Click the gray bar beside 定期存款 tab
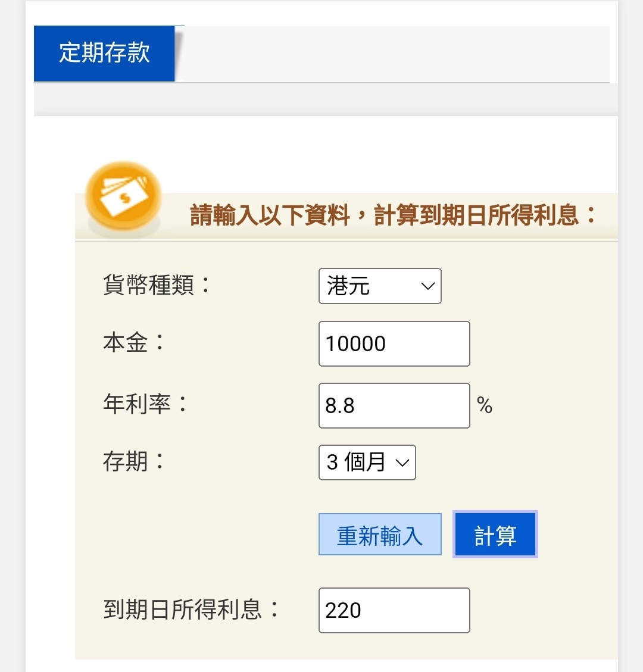This screenshot has height=672, width=643. coord(394,54)
